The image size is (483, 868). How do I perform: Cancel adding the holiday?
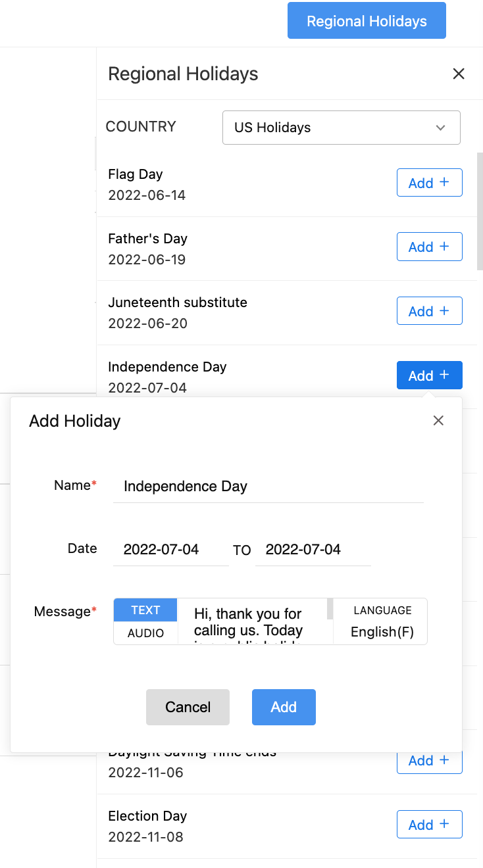tap(188, 707)
